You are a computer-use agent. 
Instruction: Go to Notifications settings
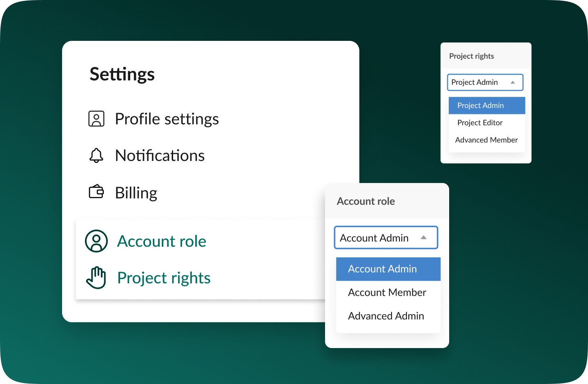coord(160,156)
